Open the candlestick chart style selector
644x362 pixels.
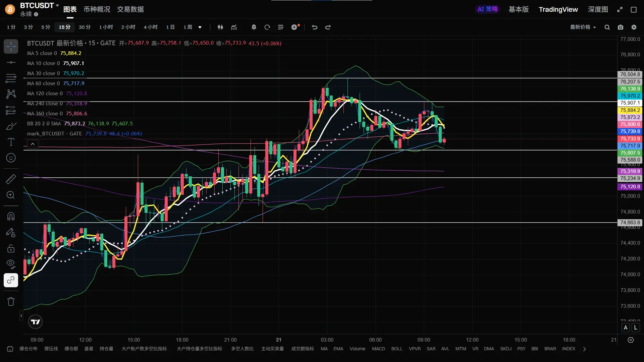click(220, 27)
